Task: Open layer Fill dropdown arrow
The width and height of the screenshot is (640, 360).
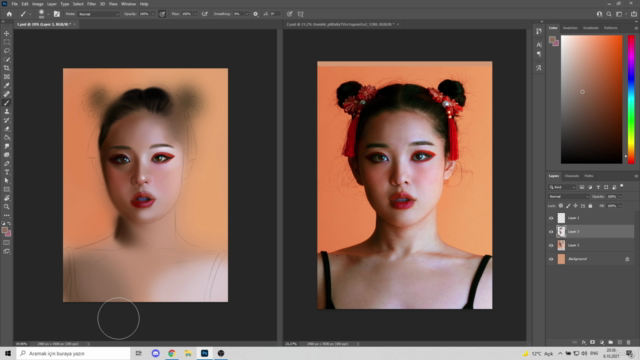Action: (x=620, y=206)
